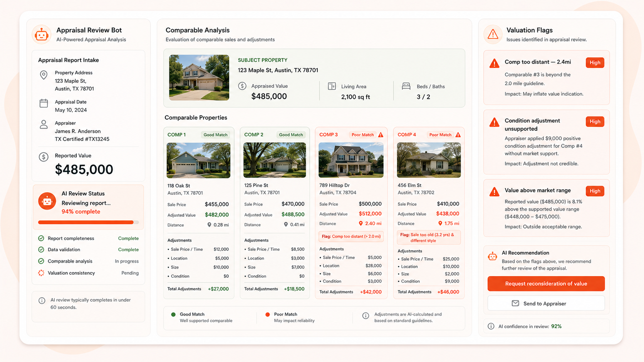
Task: Click the info icon beside Adjustments are AI-calculated
Action: (x=366, y=316)
